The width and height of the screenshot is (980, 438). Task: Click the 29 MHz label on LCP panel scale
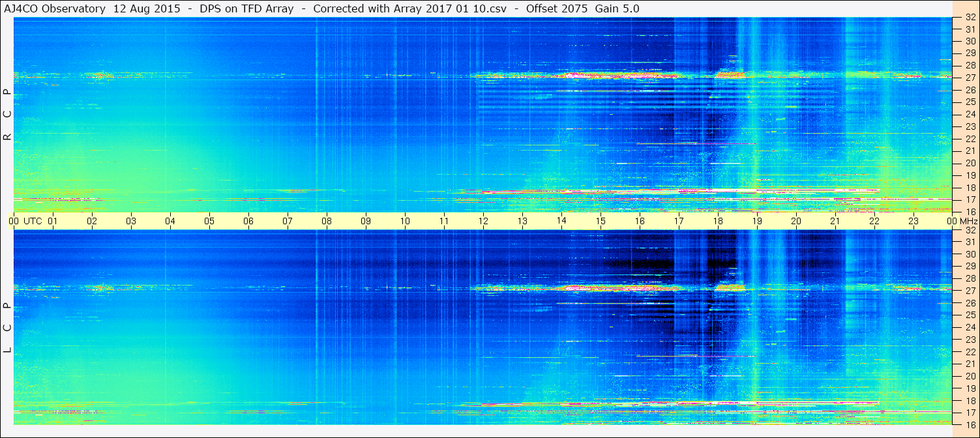(970, 267)
